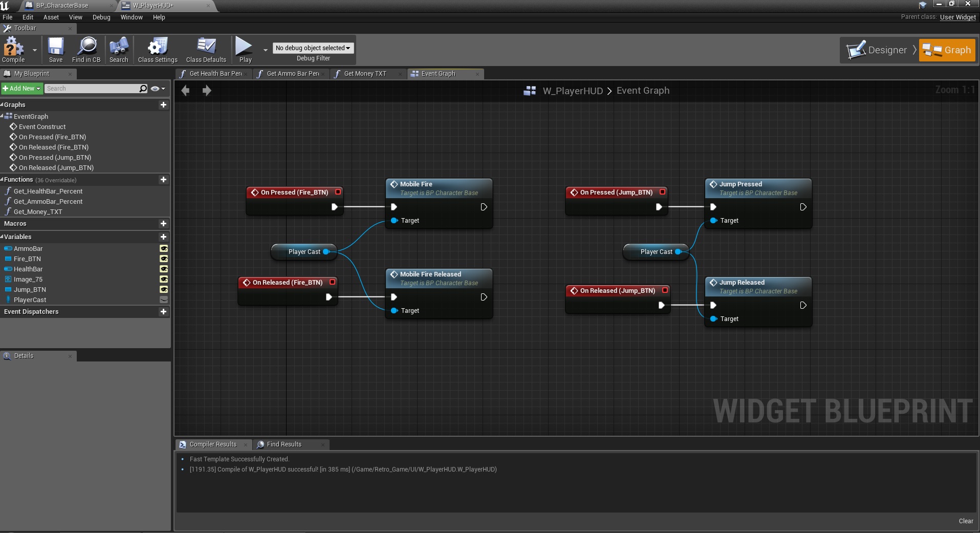
Task: Open the Window menu
Action: tap(131, 17)
